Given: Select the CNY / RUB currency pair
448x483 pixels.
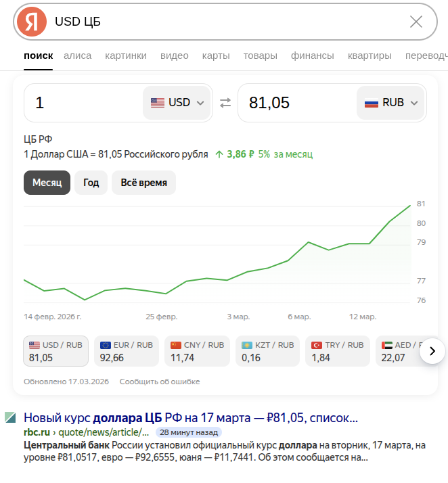Looking at the screenshot, I should click(x=197, y=351).
